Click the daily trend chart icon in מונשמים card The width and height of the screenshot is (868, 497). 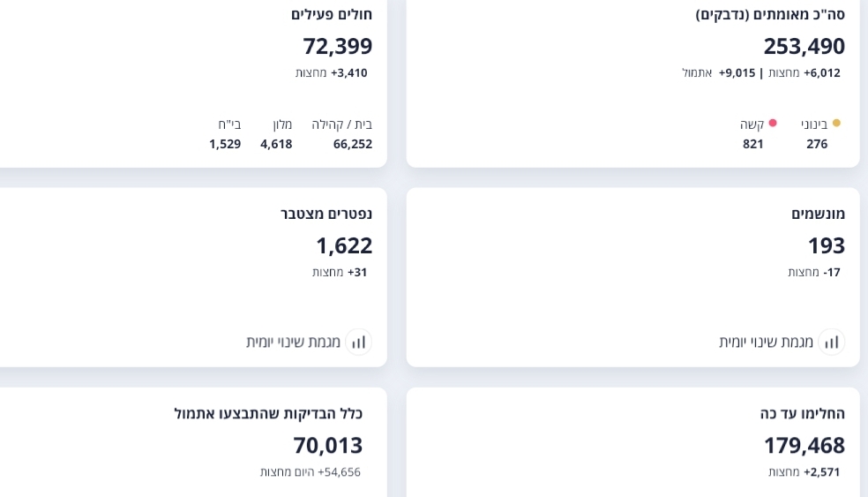tap(831, 342)
